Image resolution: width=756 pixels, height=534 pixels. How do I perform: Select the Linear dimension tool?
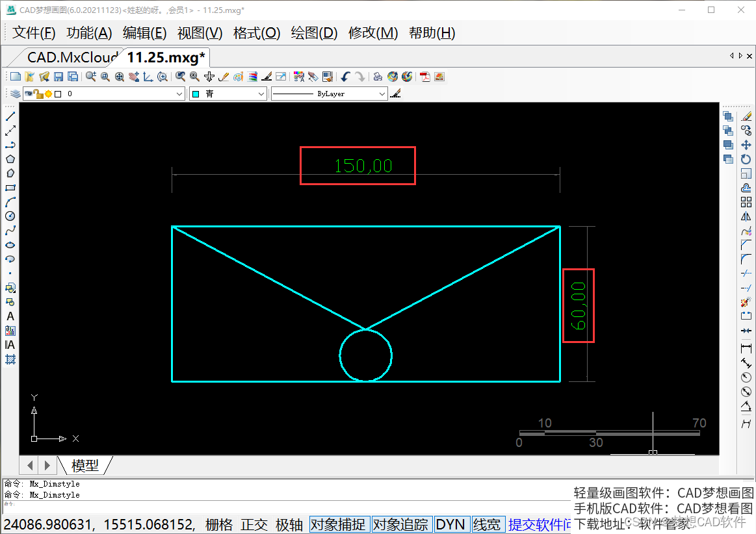[746, 348]
